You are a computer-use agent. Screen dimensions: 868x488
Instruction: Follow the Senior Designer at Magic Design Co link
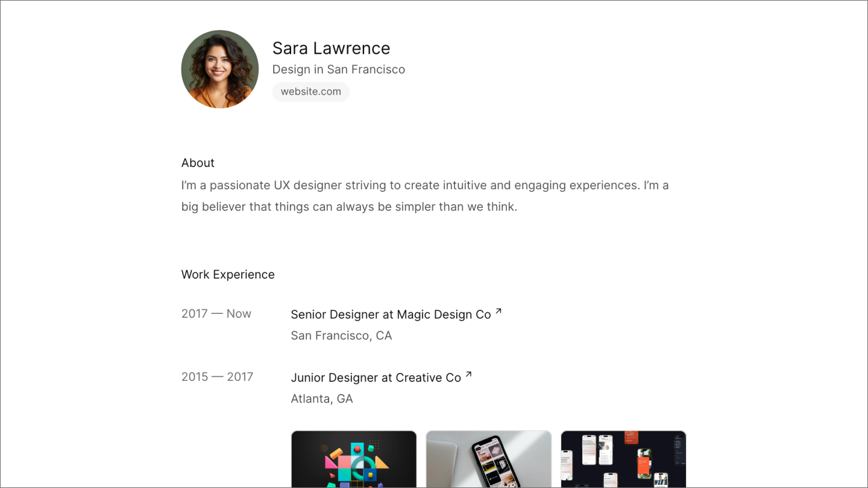pos(390,314)
